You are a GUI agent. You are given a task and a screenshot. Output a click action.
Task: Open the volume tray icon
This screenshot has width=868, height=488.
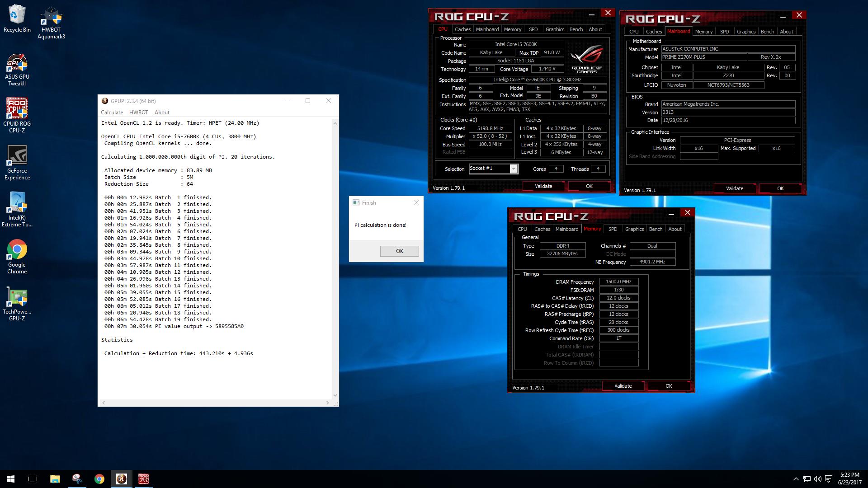(817, 479)
